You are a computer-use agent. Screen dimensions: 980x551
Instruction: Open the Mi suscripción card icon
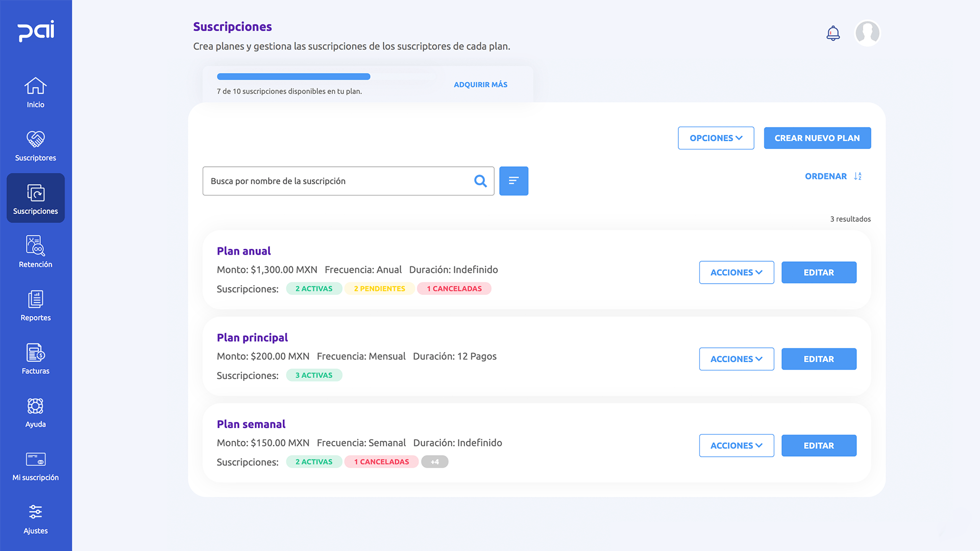point(36,459)
